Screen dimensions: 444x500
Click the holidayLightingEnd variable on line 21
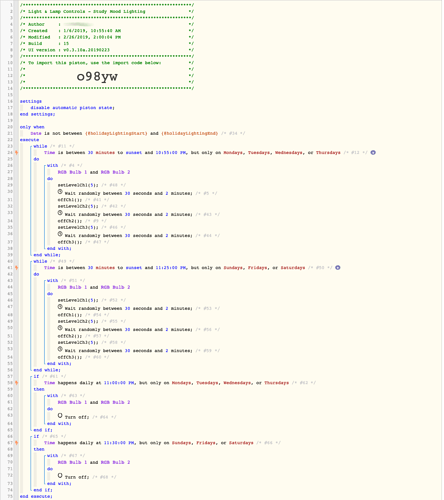coord(189,133)
